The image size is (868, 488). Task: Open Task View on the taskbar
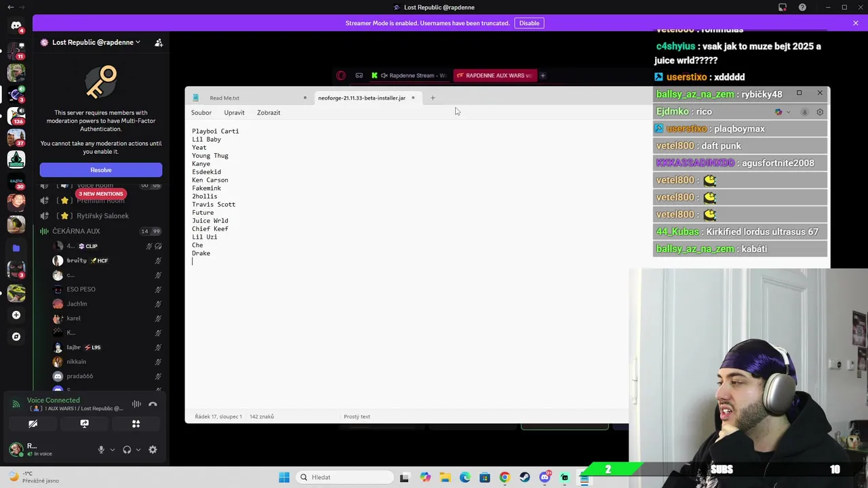pos(404,477)
